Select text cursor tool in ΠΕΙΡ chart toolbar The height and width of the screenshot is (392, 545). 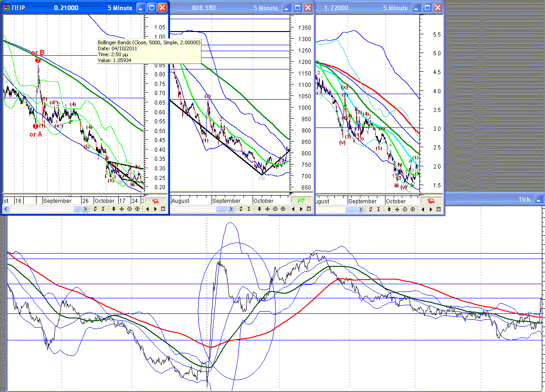click(x=103, y=209)
